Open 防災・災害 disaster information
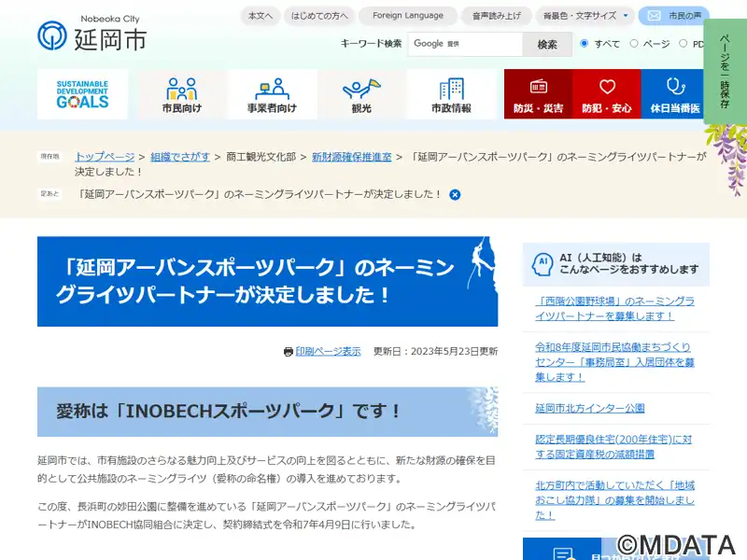747x560 pixels. 538,94
